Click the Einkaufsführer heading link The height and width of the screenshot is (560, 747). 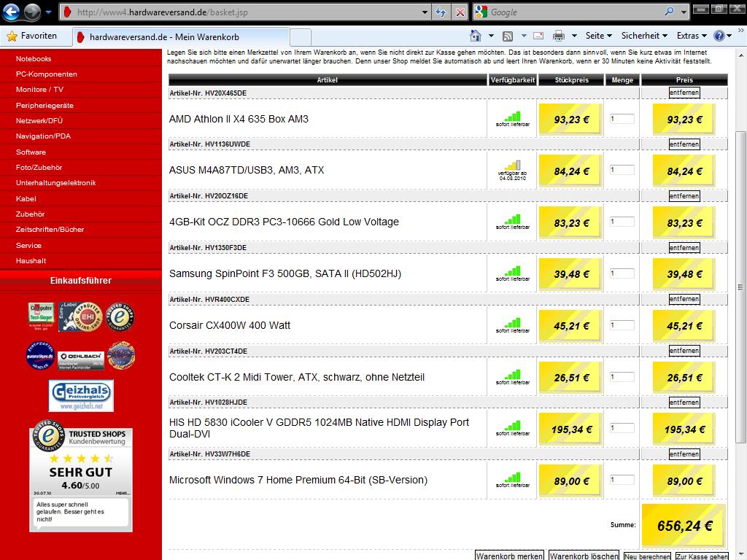80,281
